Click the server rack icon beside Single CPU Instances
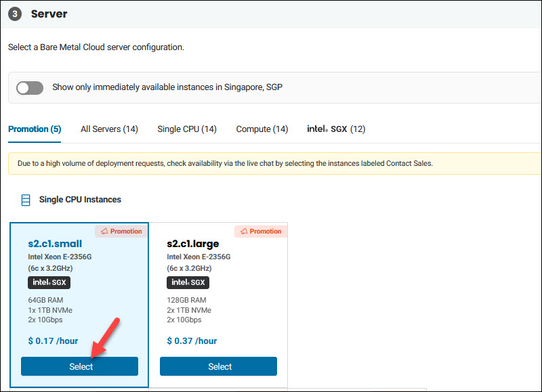The image size is (542, 392). (x=26, y=200)
